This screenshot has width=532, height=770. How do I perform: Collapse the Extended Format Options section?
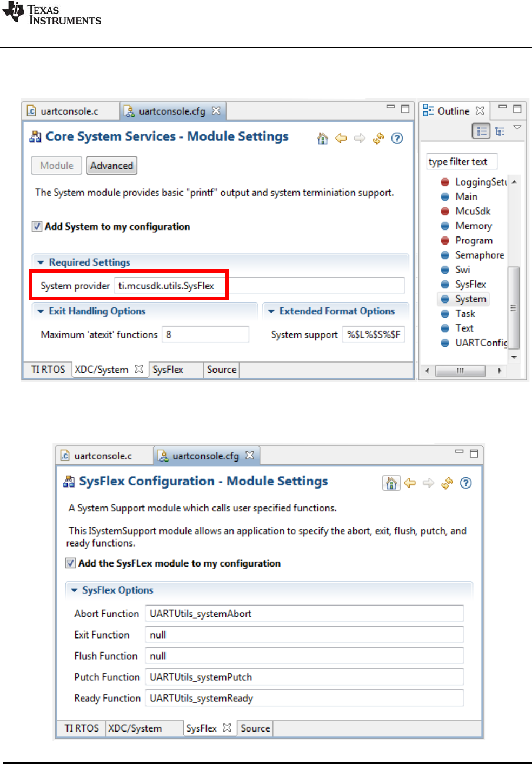point(271,311)
